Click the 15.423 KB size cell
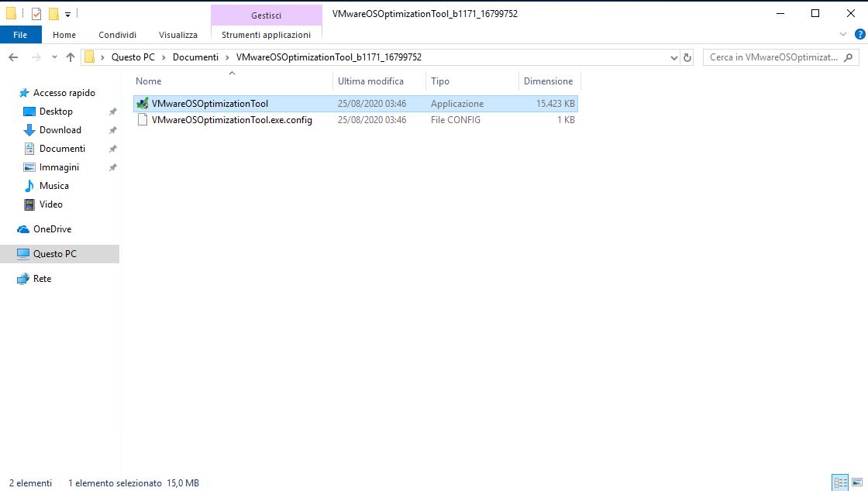Viewport: 868px width, 491px height. (555, 104)
